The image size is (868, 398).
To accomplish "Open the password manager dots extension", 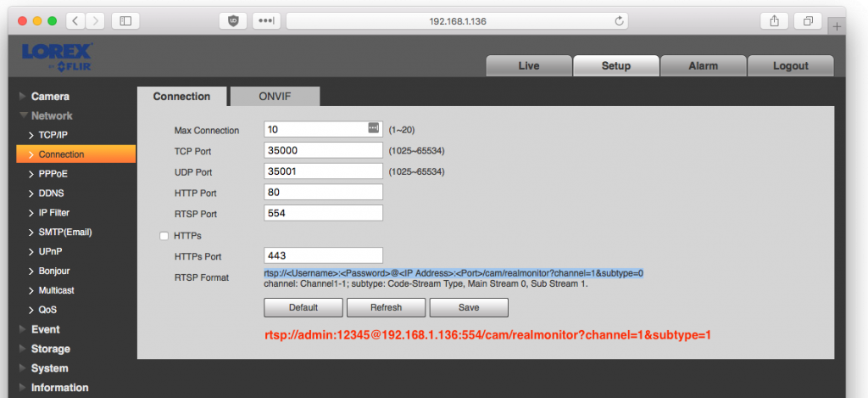I will pyautogui.click(x=267, y=21).
